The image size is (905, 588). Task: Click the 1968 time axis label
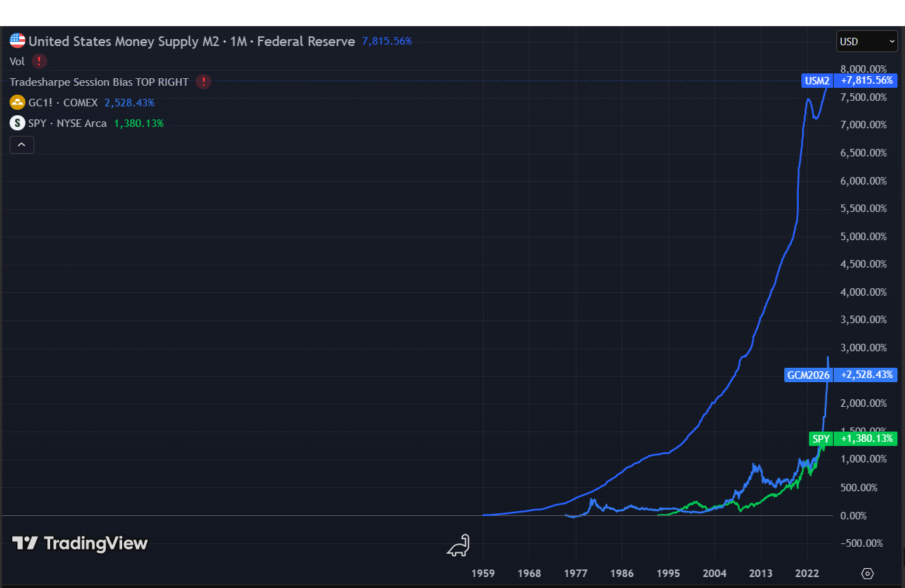point(530,574)
